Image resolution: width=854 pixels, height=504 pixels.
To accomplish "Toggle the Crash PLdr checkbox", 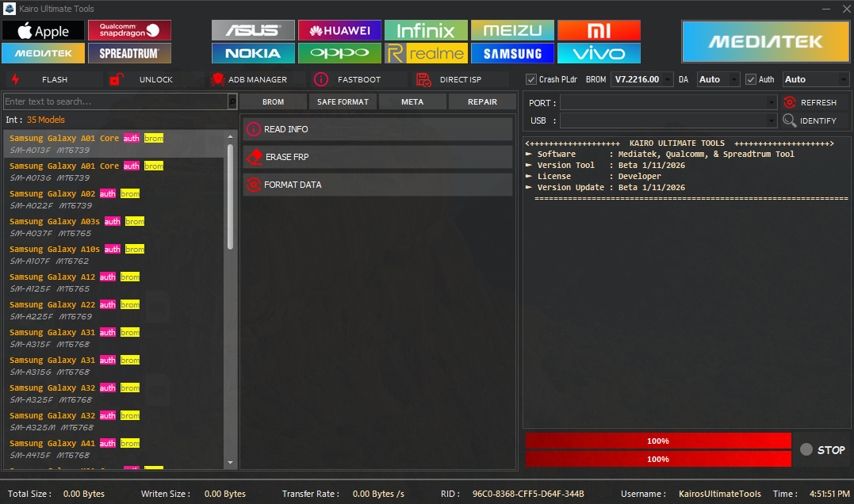I will 531,79.
